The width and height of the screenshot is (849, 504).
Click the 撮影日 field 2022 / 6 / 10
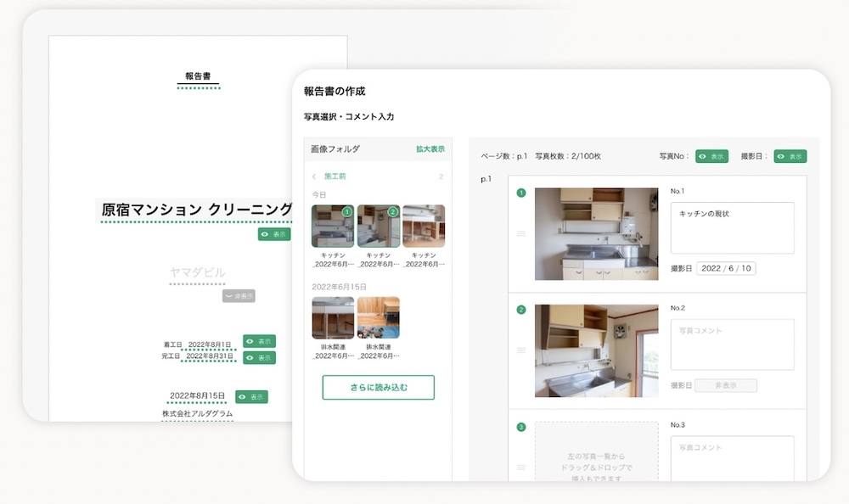(726, 268)
